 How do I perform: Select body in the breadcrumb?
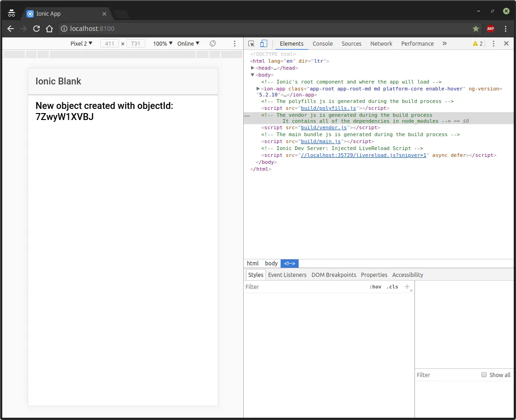point(271,264)
